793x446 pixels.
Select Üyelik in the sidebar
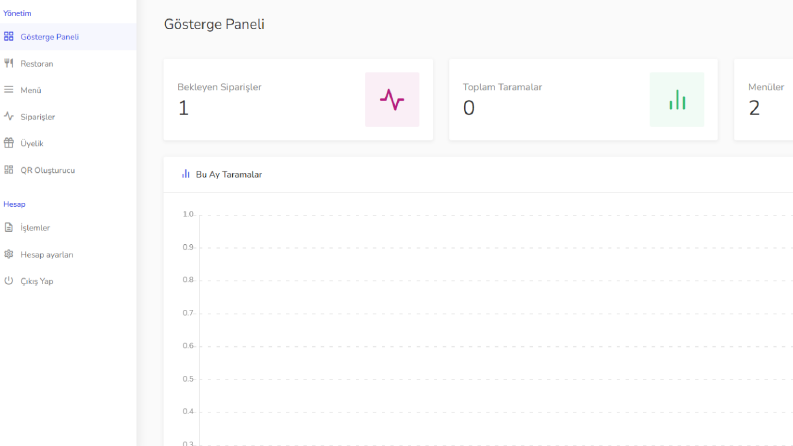68,143
